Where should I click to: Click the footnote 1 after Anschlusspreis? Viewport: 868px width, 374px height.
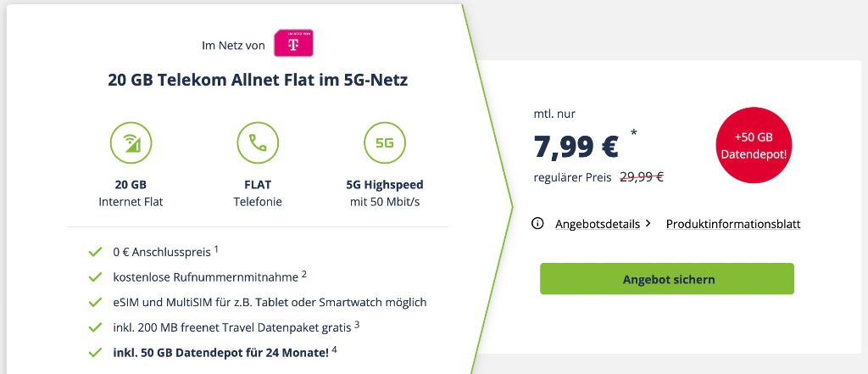(216, 249)
